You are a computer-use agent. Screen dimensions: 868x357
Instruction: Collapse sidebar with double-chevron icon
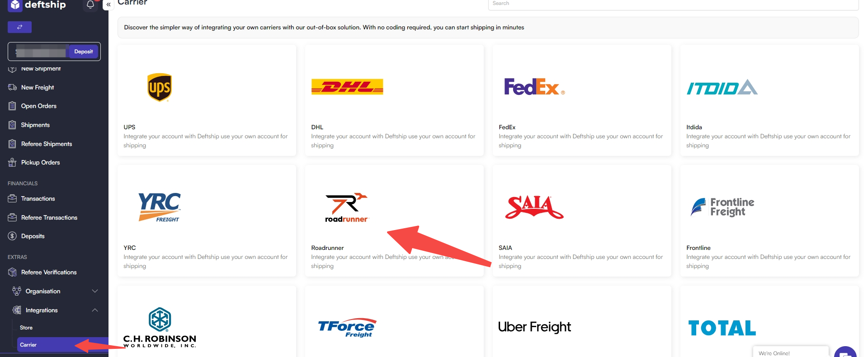[x=108, y=5]
